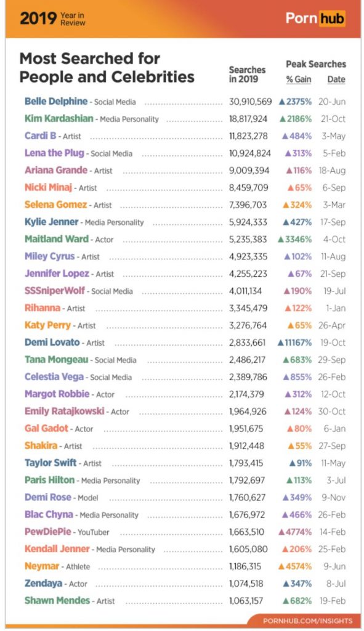Select the Kim Kardashian name
The height and width of the screenshot is (631, 364).
(59, 118)
